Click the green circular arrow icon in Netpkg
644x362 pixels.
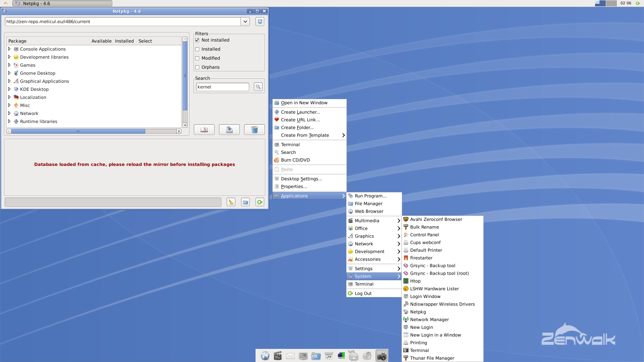pyautogui.click(x=260, y=202)
